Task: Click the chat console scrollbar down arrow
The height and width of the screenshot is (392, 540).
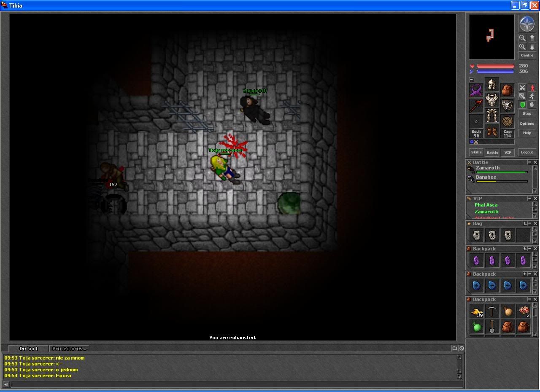Action: tap(459, 376)
